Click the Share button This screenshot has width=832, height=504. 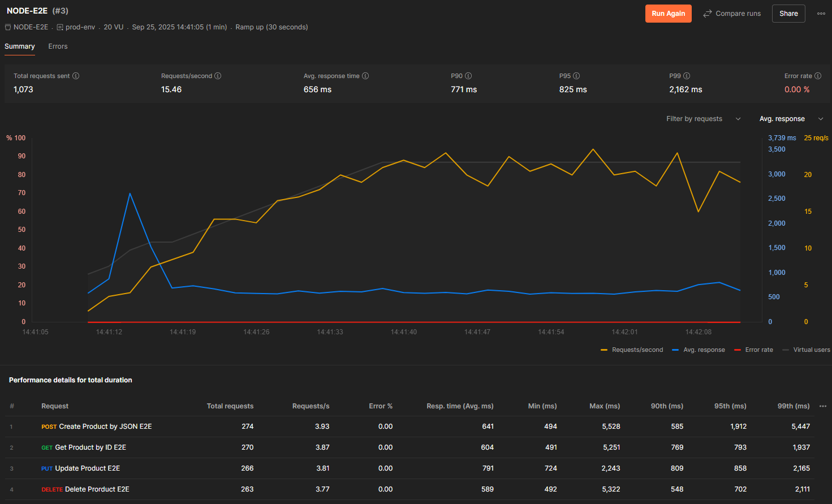coord(788,14)
